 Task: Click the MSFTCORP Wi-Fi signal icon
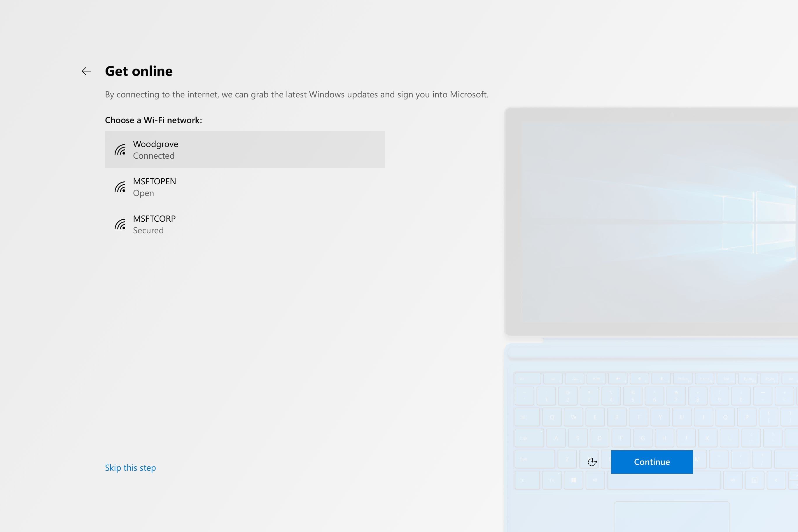click(x=120, y=224)
